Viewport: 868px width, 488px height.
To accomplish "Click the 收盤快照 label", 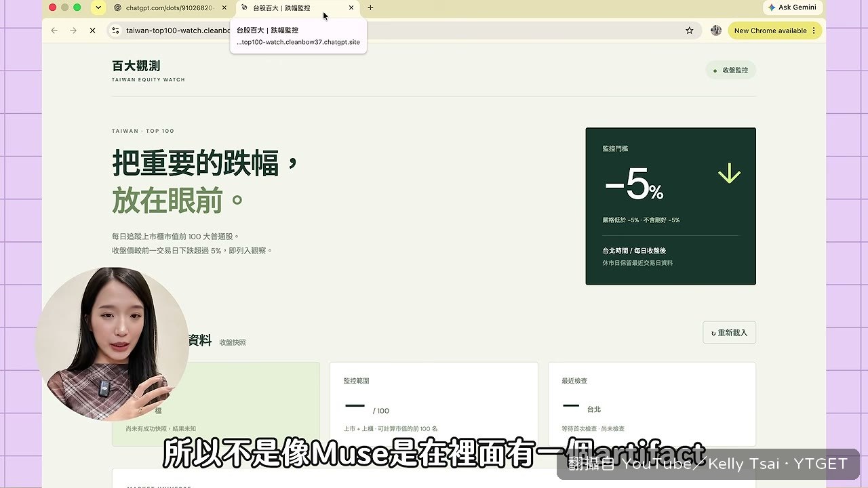I will (x=233, y=343).
